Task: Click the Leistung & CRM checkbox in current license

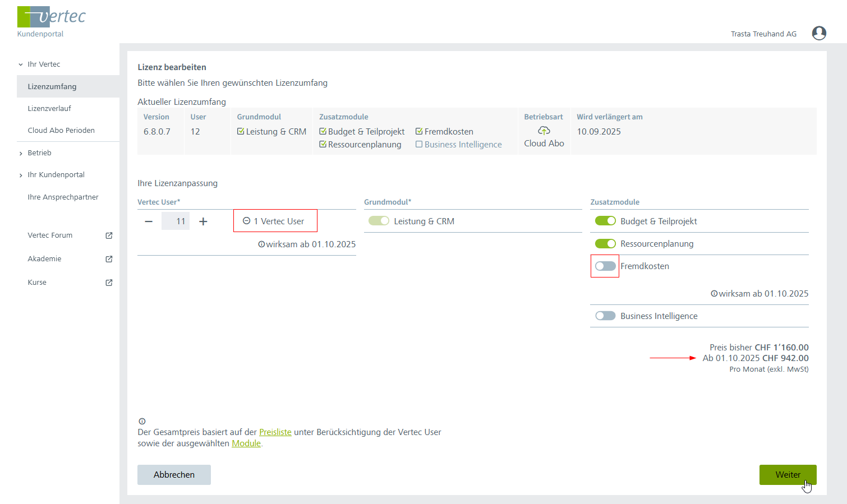Action: [241, 131]
